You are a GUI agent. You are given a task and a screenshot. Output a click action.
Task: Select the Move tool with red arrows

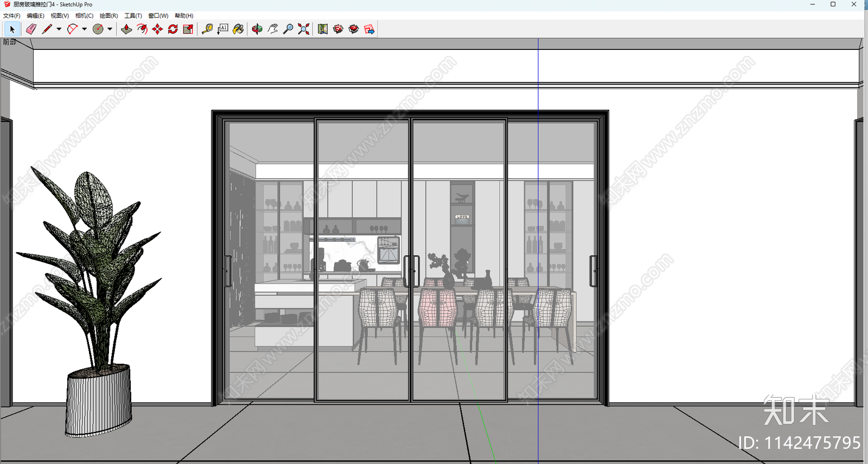pos(157,29)
